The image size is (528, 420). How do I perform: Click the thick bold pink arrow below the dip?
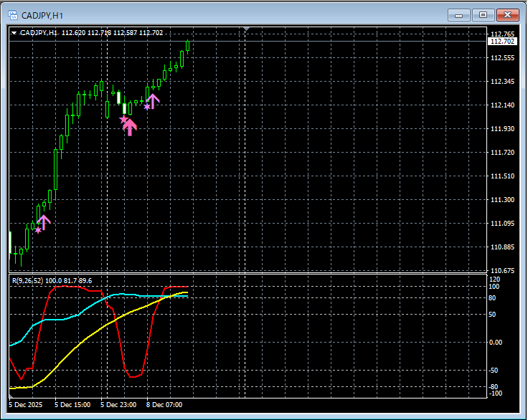[x=130, y=127]
